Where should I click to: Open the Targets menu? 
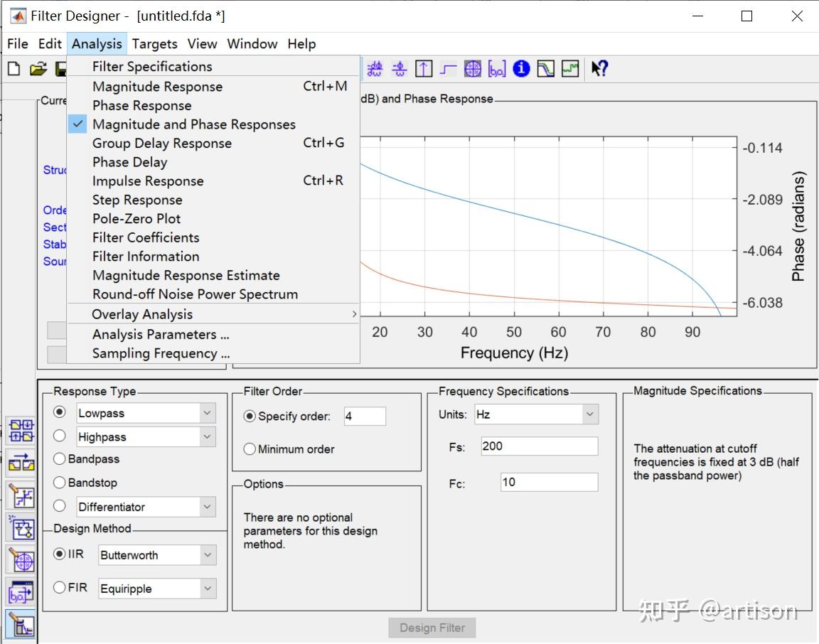pyautogui.click(x=154, y=43)
